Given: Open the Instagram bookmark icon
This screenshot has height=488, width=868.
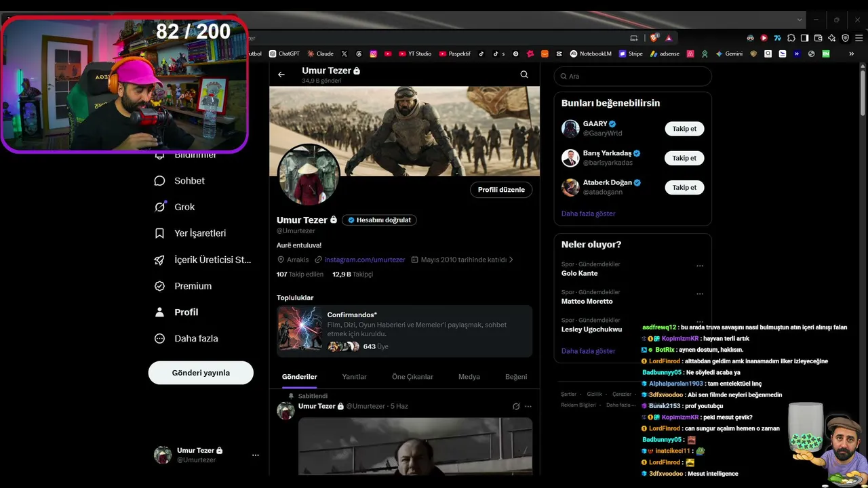Looking at the screenshot, I should coord(374,54).
